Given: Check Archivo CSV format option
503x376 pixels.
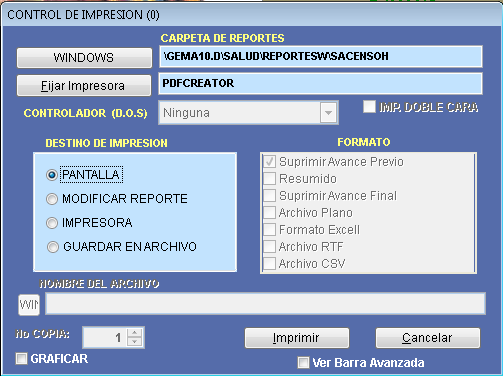Looking at the screenshot, I should 269,264.
